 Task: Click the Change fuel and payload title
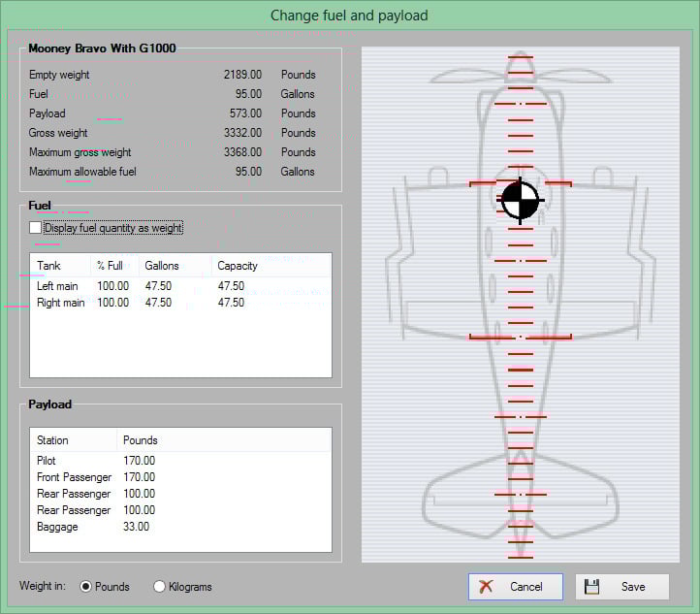tap(349, 16)
